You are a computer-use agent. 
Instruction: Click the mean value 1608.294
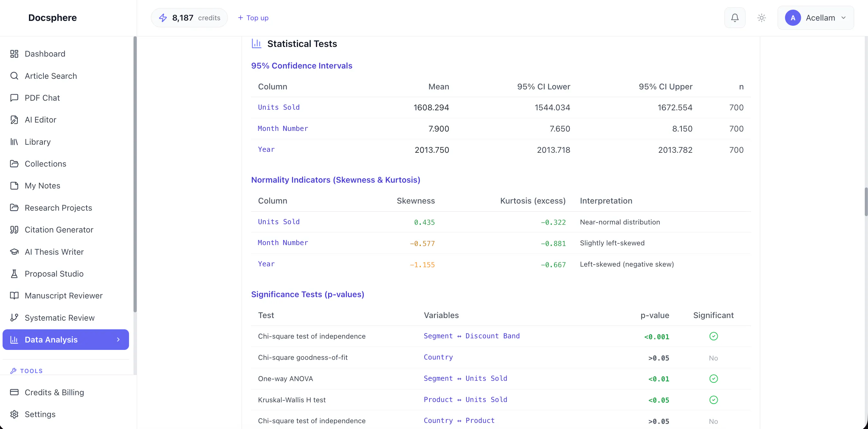431,107
